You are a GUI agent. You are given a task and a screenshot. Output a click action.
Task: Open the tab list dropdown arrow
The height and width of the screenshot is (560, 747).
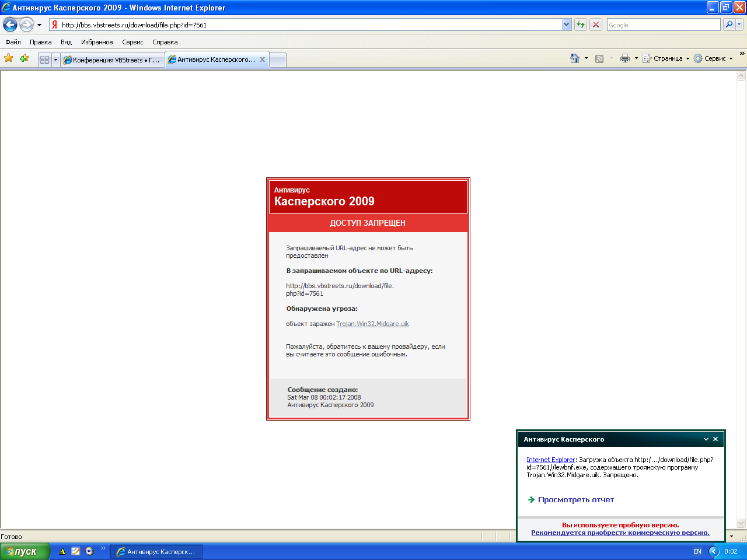coord(55,60)
